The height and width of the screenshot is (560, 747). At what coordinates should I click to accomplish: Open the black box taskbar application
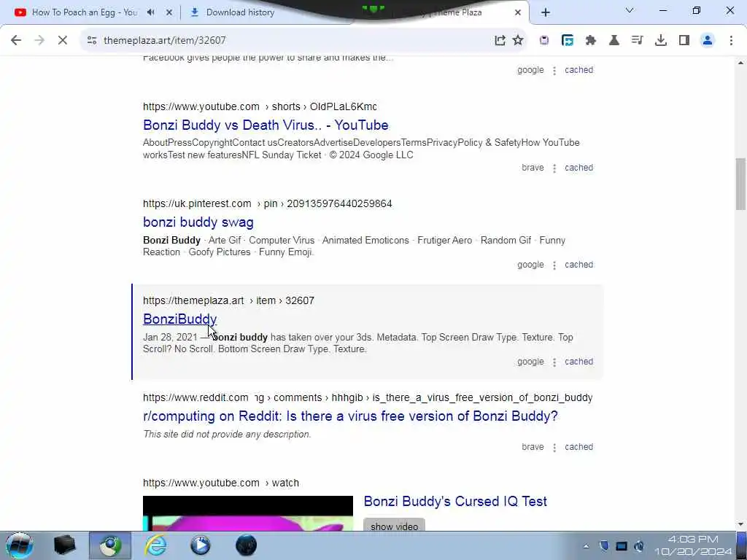point(64,545)
